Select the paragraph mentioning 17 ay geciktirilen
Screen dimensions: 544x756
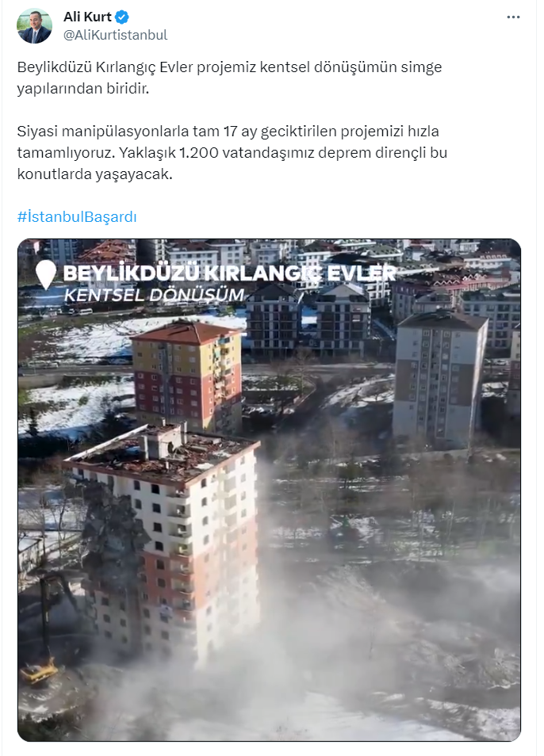[x=232, y=152]
